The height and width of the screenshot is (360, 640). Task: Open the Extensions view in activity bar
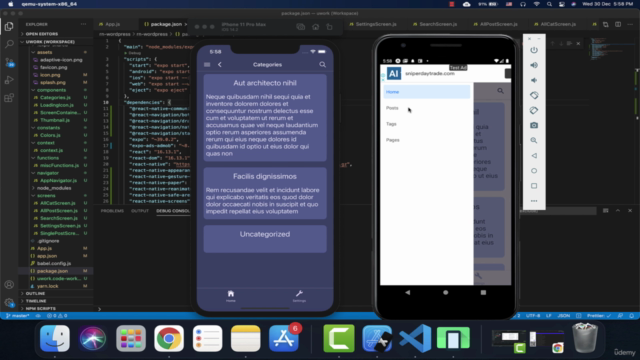coord(9,98)
